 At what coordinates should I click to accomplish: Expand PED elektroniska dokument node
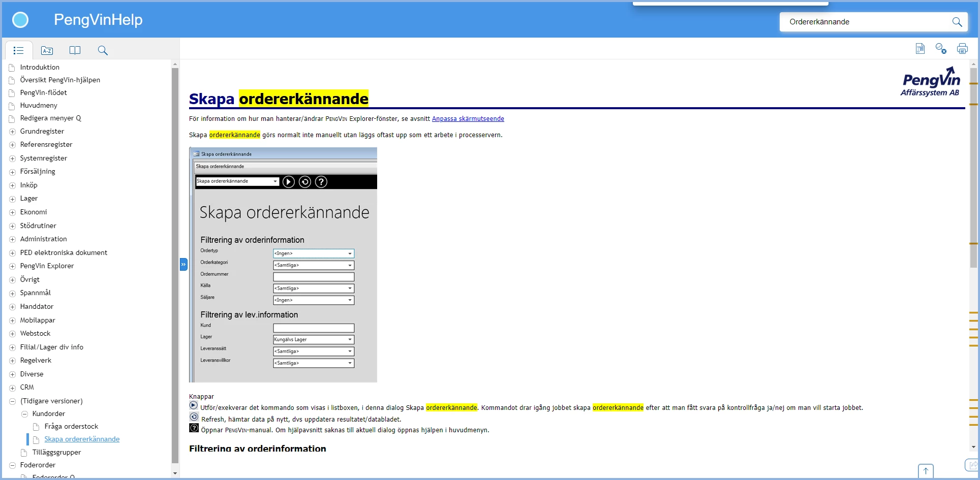[13, 253]
